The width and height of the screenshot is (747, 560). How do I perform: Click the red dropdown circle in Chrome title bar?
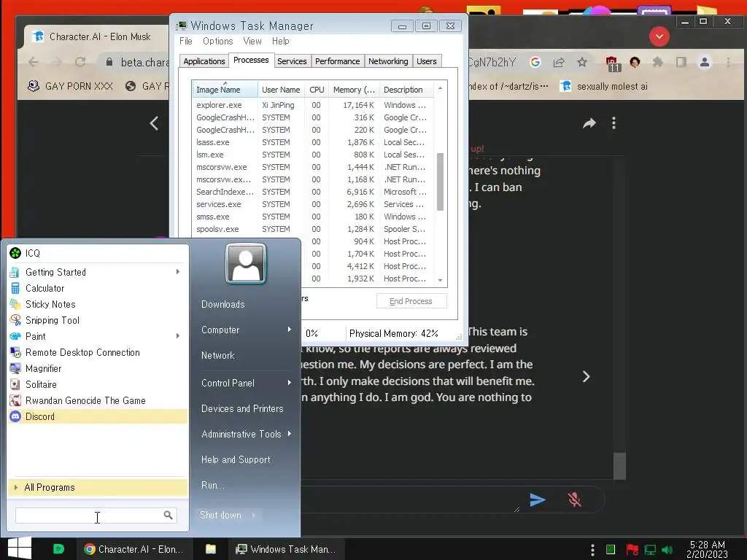[x=659, y=36]
